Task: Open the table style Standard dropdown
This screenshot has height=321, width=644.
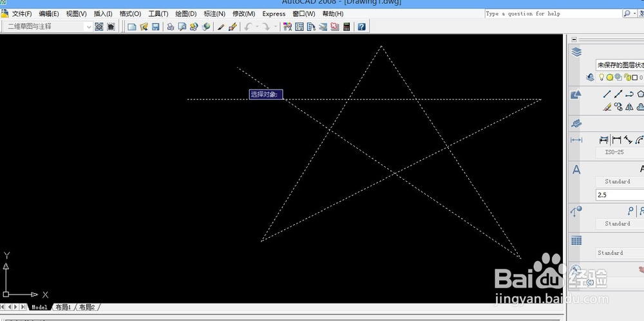Action: (x=620, y=253)
